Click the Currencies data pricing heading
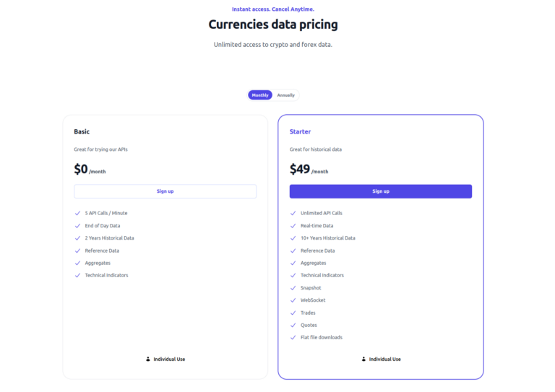Image resolution: width=555 pixels, height=392 pixels. coord(273,25)
